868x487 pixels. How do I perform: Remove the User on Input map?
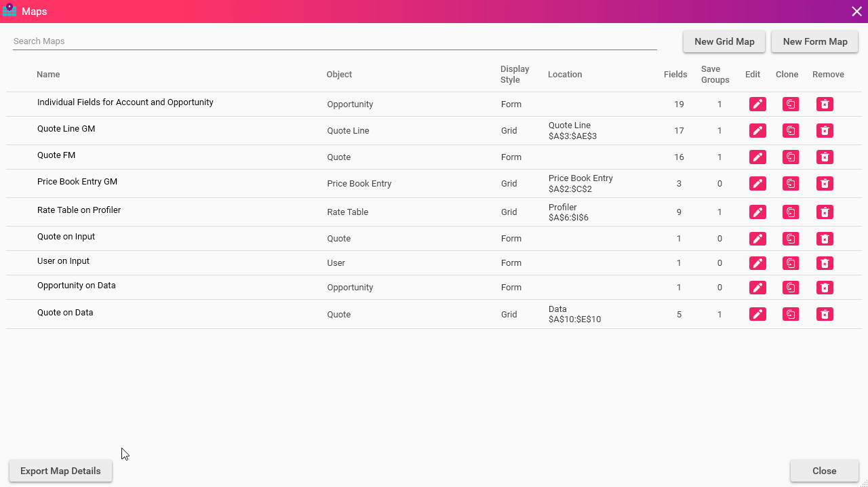click(x=825, y=263)
